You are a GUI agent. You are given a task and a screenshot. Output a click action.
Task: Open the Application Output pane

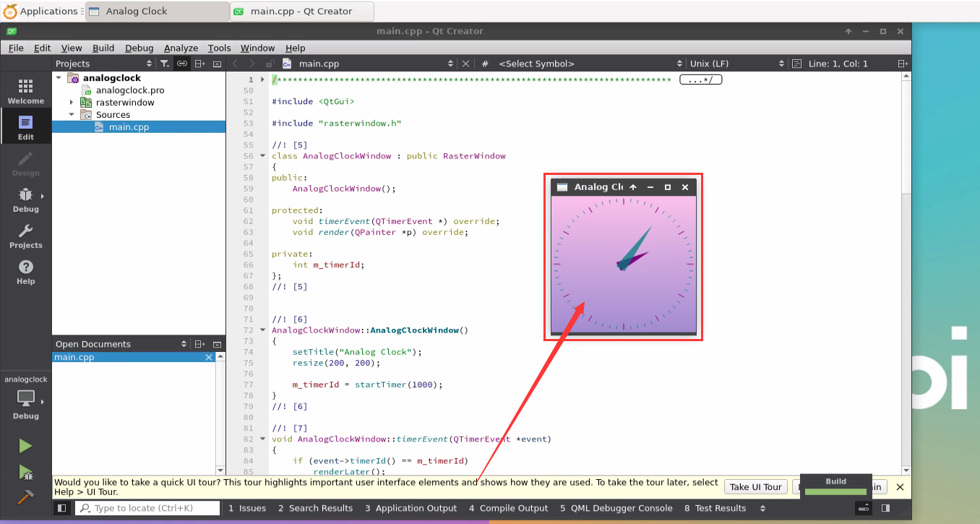(x=411, y=508)
